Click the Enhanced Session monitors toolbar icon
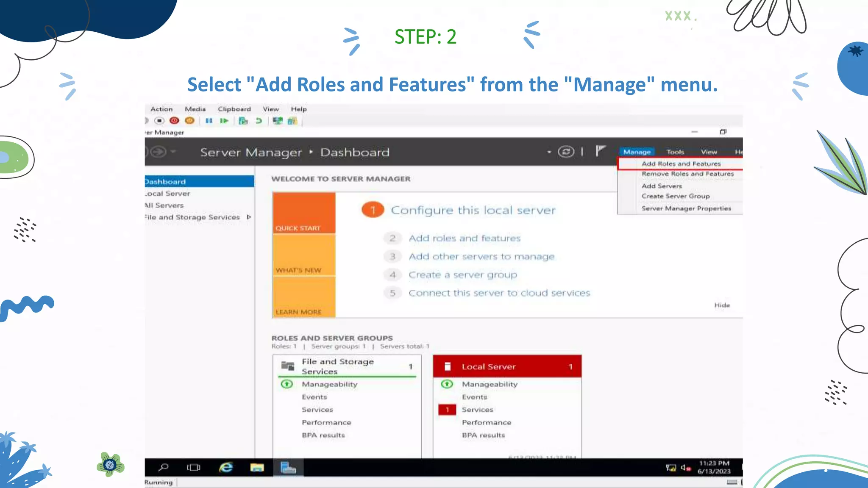 [x=278, y=121]
